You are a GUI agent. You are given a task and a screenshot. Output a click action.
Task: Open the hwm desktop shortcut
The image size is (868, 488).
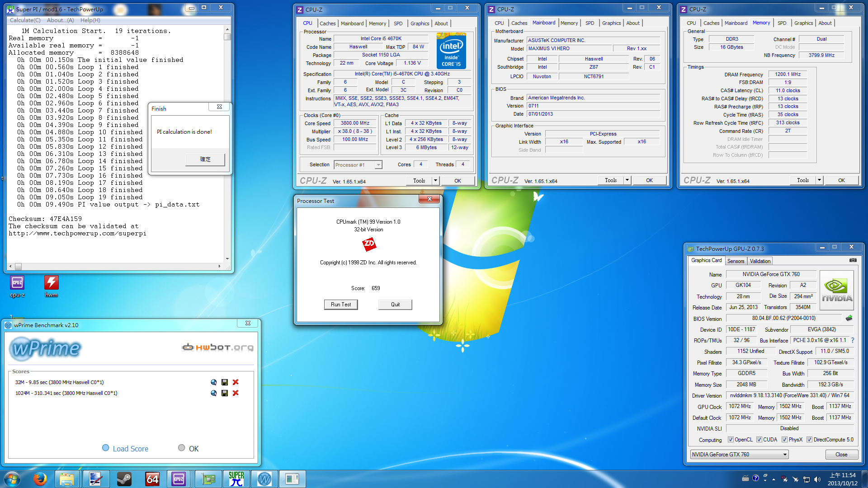(x=52, y=286)
